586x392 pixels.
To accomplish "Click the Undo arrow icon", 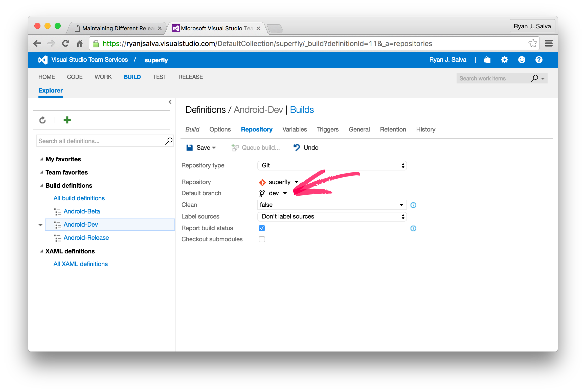I will coord(297,147).
